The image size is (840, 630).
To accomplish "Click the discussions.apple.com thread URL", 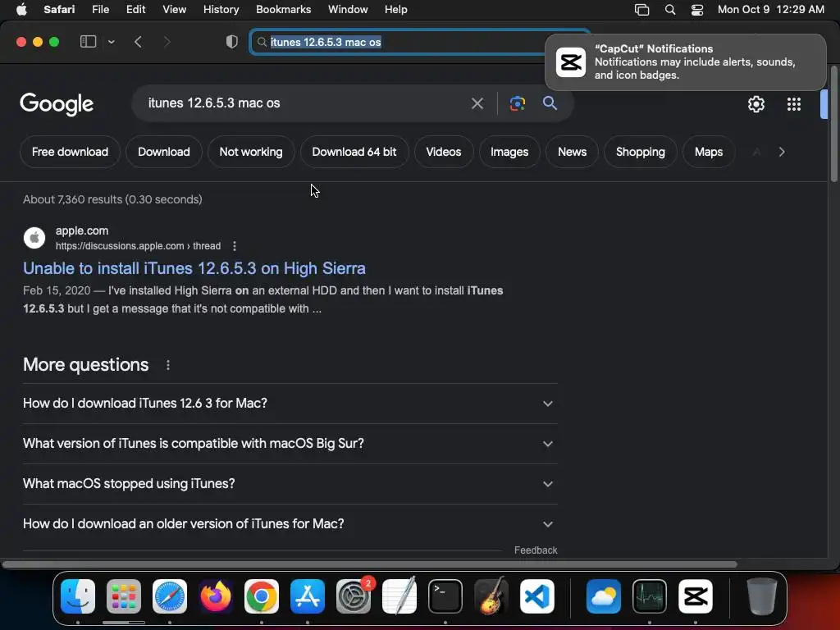I will coord(138,246).
